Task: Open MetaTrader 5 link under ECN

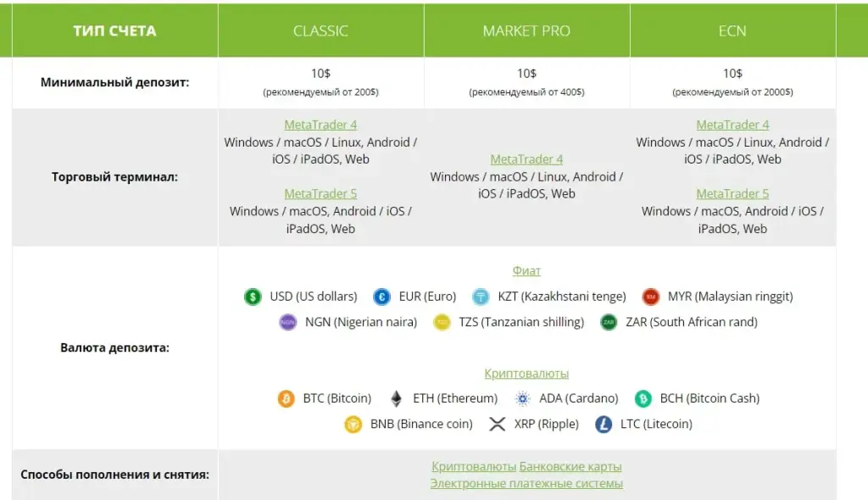Action: (732, 194)
